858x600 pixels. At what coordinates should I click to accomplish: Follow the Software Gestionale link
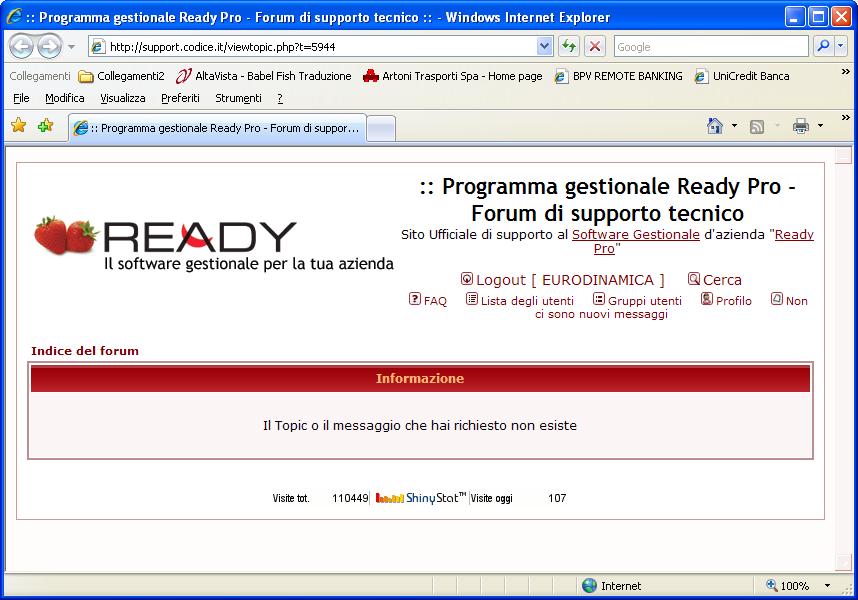click(636, 235)
